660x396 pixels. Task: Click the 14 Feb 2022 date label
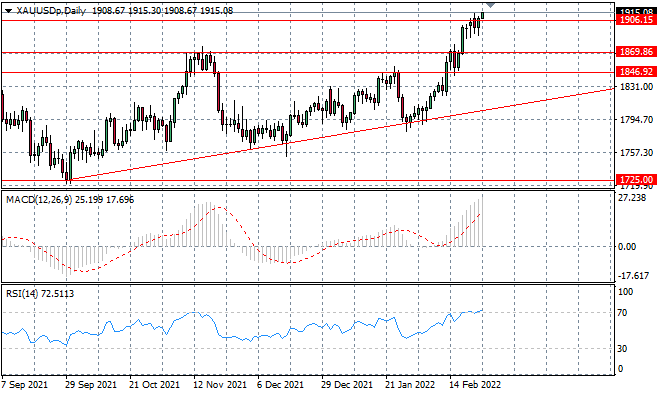pyautogui.click(x=475, y=385)
